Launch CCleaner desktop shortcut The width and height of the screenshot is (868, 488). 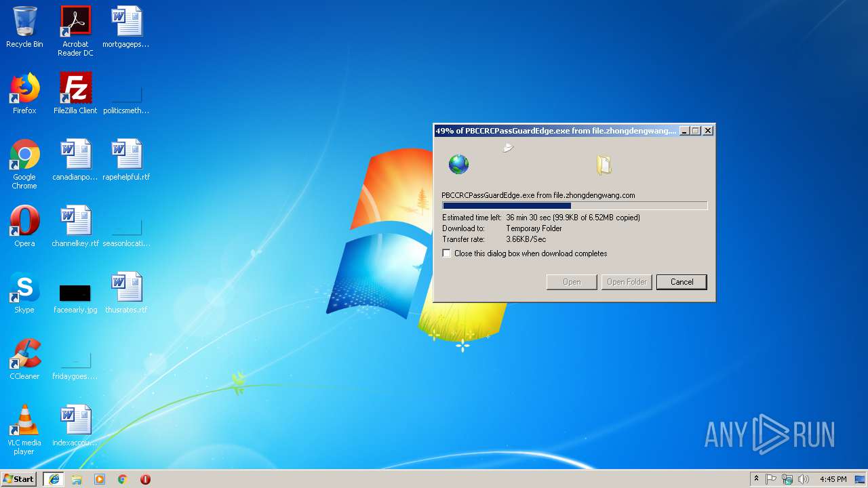coord(24,359)
